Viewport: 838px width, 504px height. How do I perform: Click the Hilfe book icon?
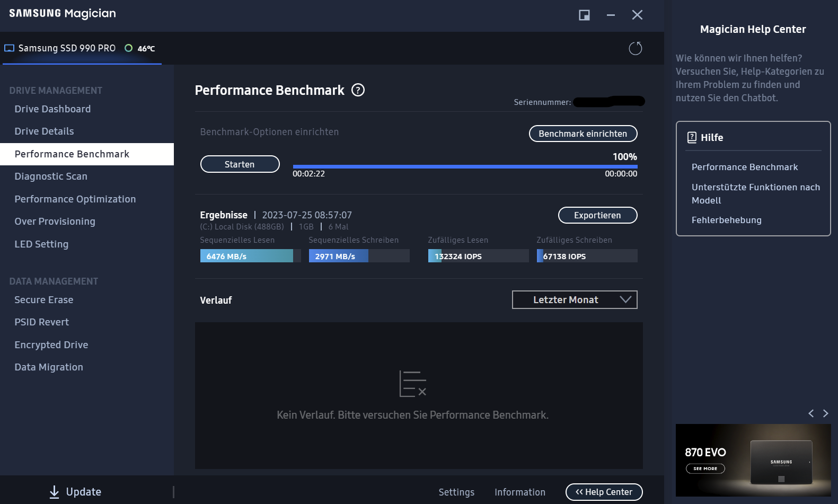tap(692, 137)
